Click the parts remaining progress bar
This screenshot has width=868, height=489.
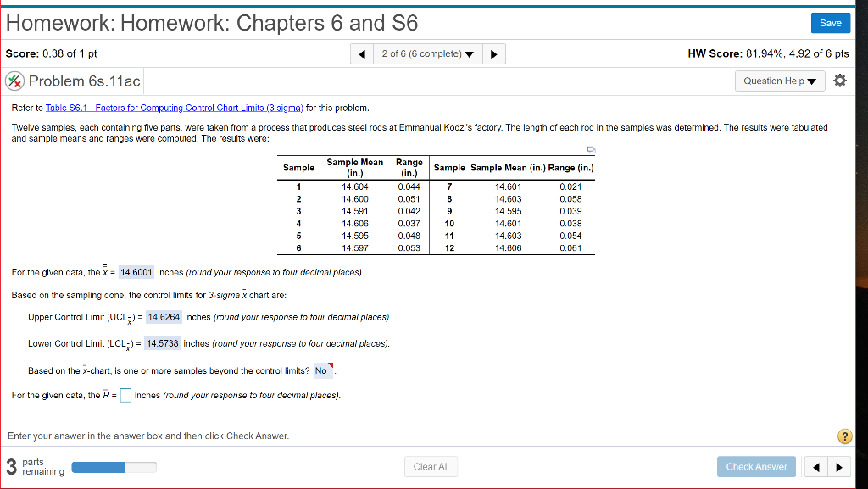(x=114, y=468)
